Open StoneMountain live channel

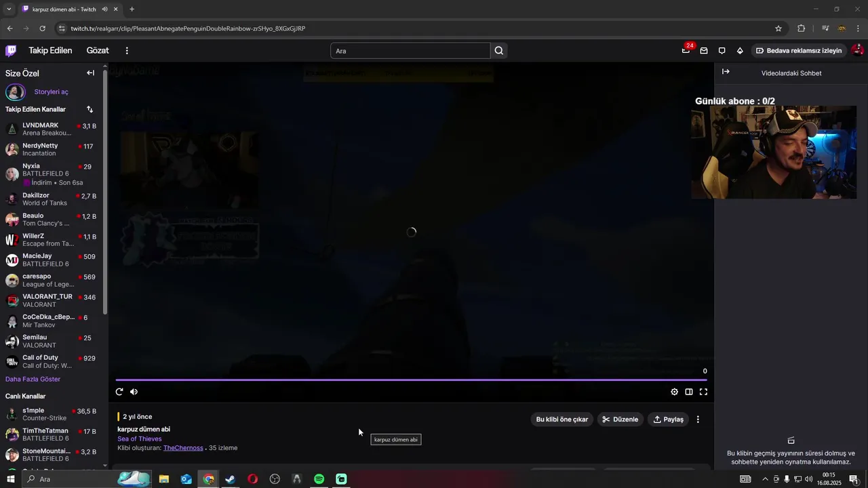(x=52, y=455)
